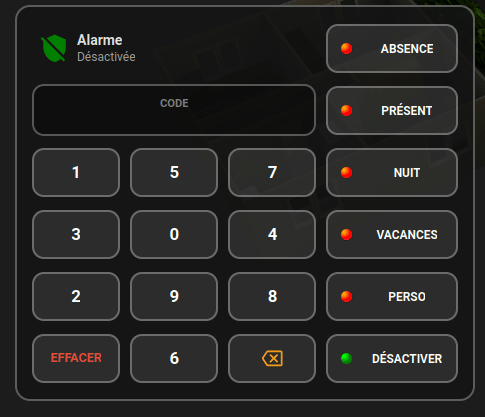Viewport: 485px width, 417px height.
Task: Tap keypad digit 5
Action: tap(174, 172)
